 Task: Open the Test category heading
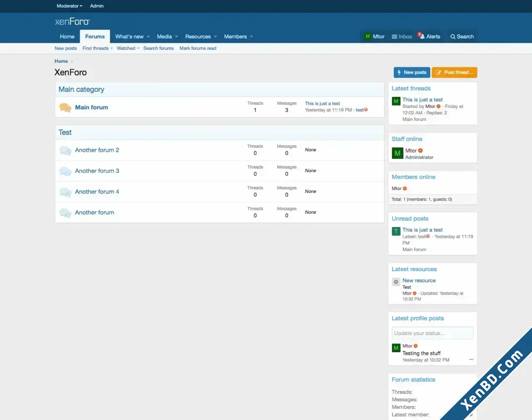[x=65, y=132]
